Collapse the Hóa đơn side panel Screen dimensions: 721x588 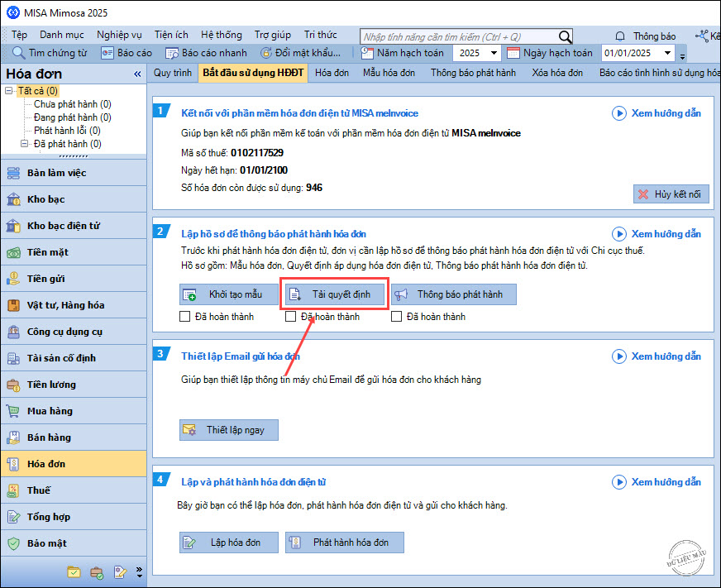(x=137, y=74)
